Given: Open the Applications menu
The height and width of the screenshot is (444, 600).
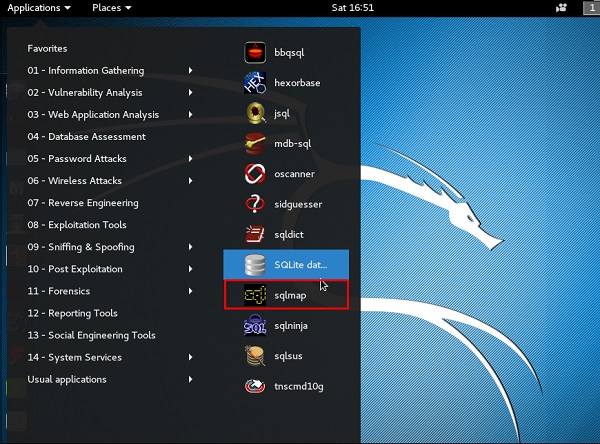Looking at the screenshot, I should [39, 8].
